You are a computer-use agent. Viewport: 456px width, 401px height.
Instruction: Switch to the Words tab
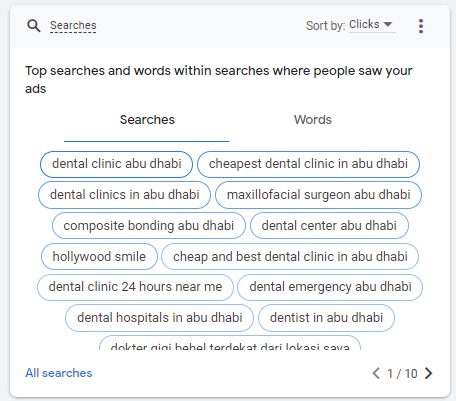pos(313,120)
